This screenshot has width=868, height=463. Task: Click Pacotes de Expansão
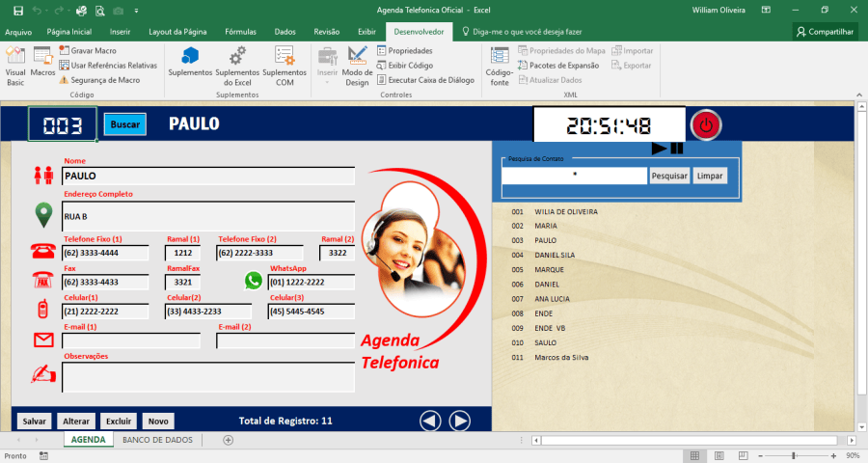(x=558, y=66)
